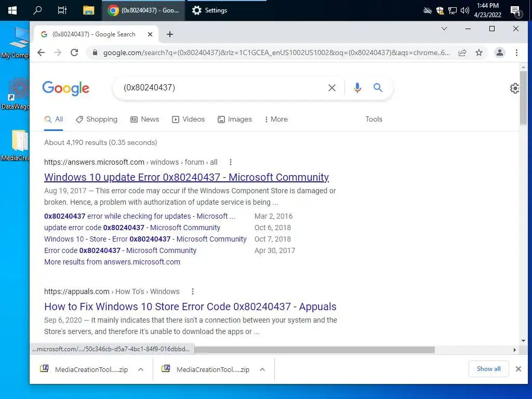
Task: Click scrollbar down arrow
Action: click(x=523, y=341)
